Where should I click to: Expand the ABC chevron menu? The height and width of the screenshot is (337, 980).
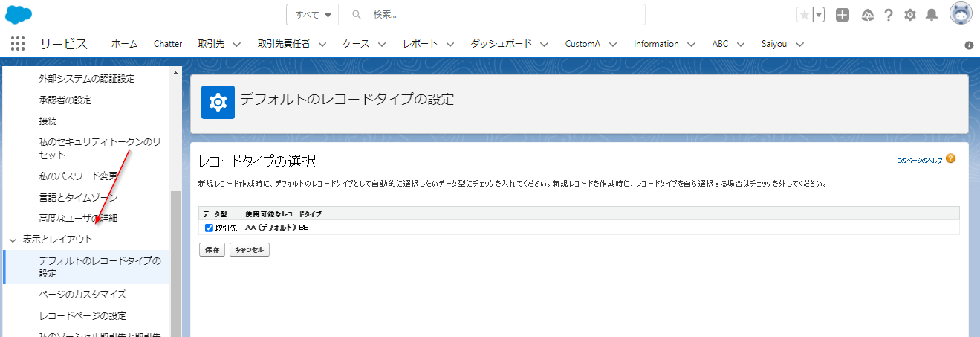[x=741, y=44]
